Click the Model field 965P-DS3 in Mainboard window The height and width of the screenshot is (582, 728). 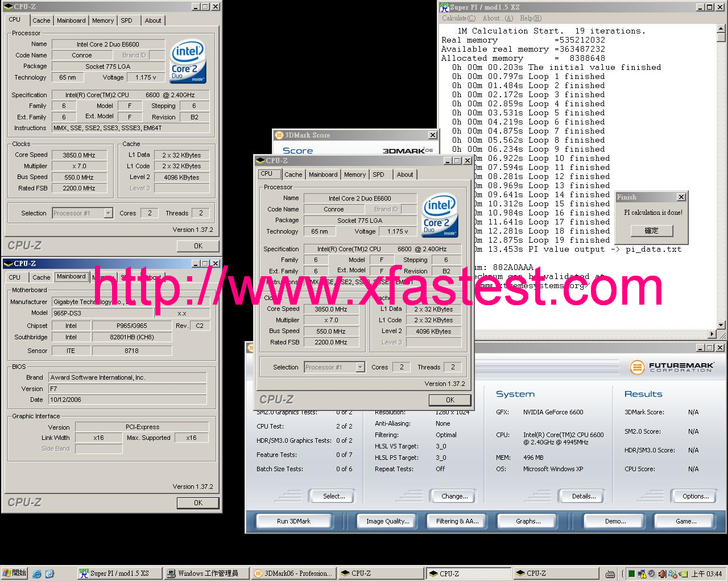[102, 313]
